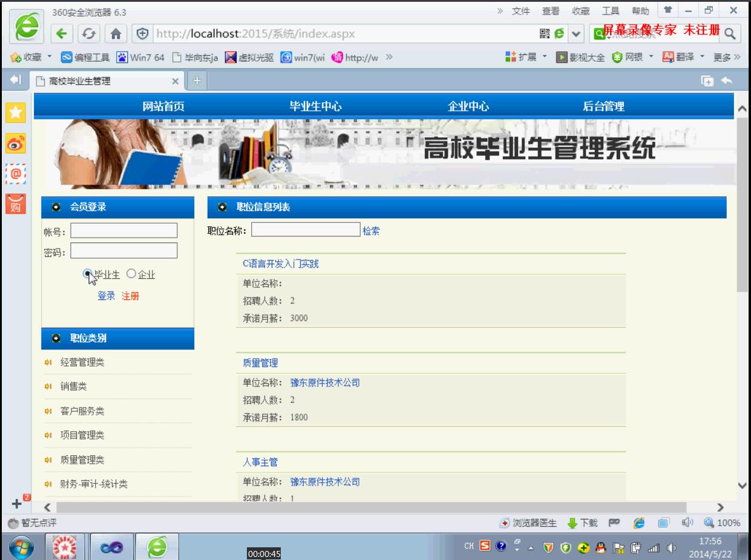Close the 高校毕业生管理 tab
Image resolution: width=751 pixels, height=560 pixels.
tap(175, 81)
